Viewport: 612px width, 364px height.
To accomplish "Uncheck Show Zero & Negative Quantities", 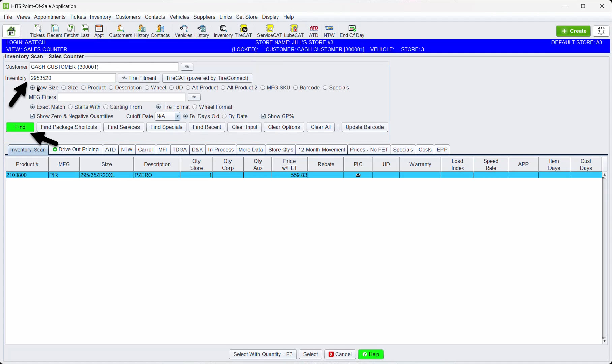I will tap(33, 116).
